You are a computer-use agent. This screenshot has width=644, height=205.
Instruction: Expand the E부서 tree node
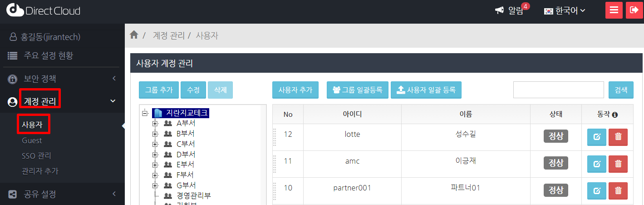coord(155,165)
